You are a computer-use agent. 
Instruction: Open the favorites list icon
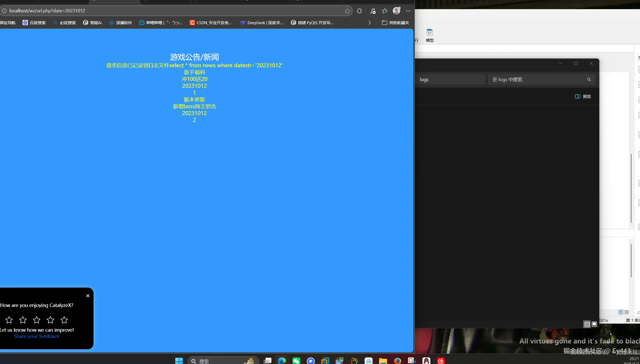tap(385, 11)
